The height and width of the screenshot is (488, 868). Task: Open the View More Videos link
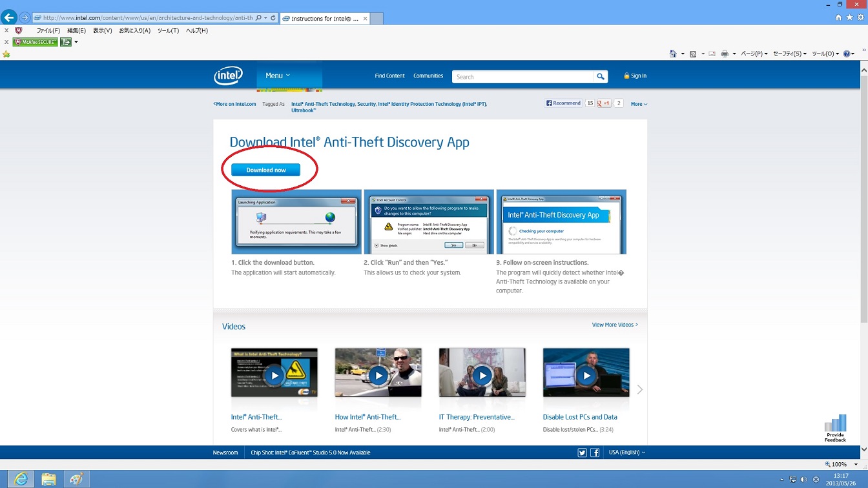(x=614, y=325)
